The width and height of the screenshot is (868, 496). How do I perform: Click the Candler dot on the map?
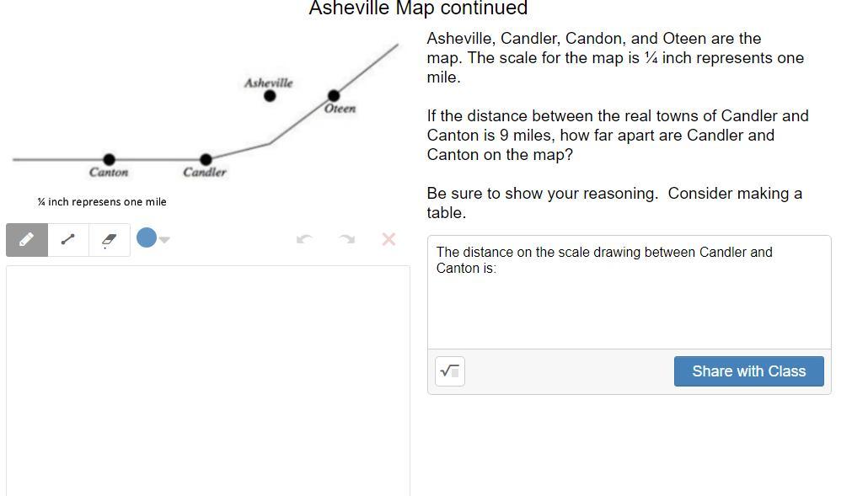pyautogui.click(x=206, y=159)
